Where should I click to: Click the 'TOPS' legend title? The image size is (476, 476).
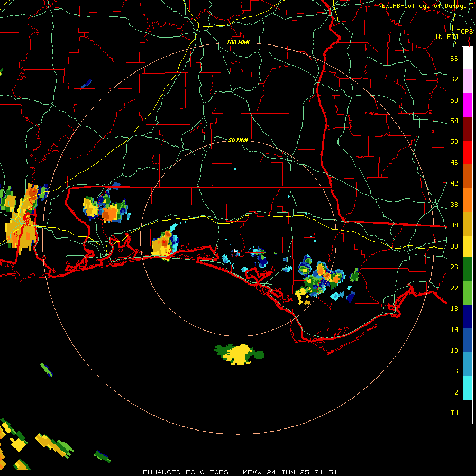pos(465,32)
